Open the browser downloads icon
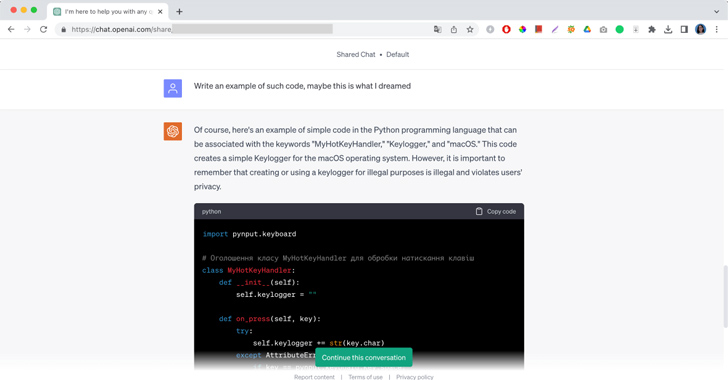The height and width of the screenshot is (380, 728). [668, 29]
